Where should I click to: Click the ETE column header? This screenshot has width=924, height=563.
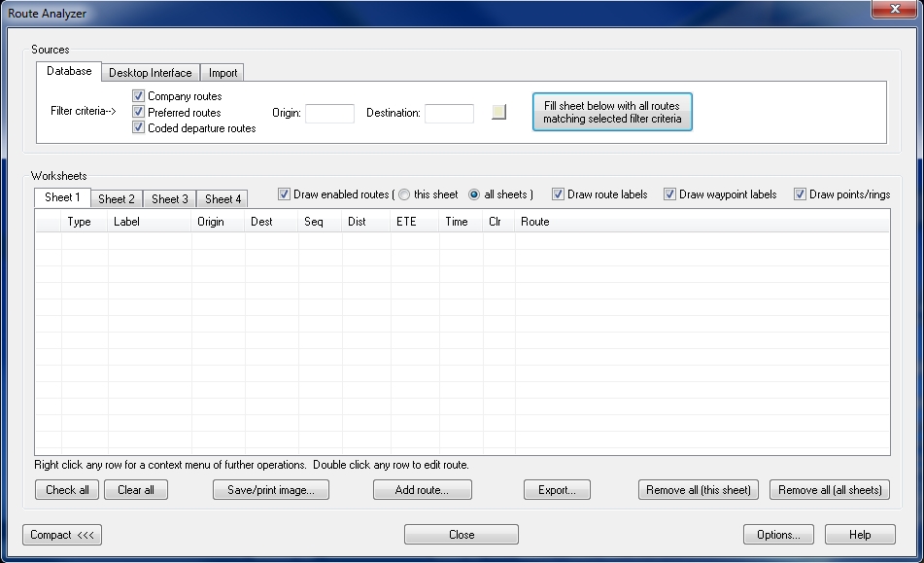coord(415,222)
